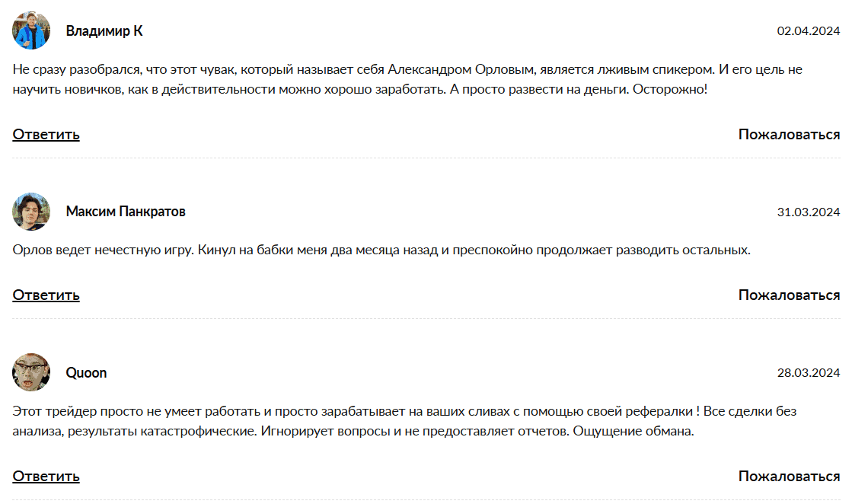The width and height of the screenshot is (852, 504).
Task: Click the 02.04.2024 comment date
Action: tap(808, 31)
